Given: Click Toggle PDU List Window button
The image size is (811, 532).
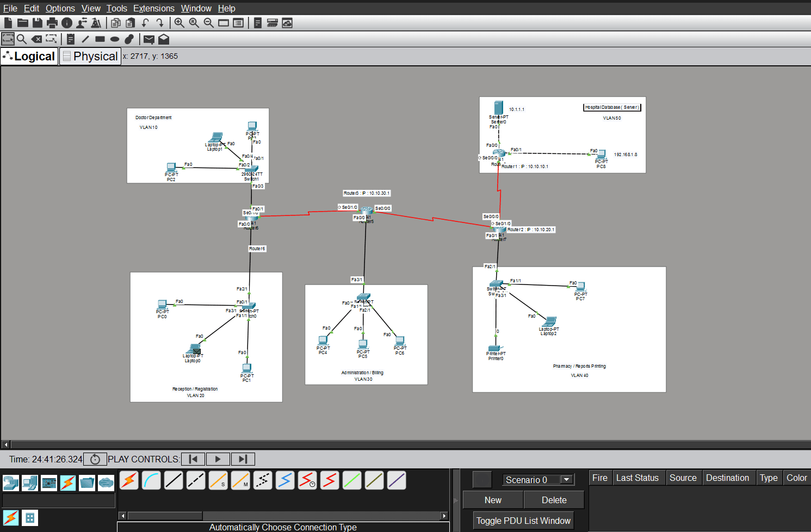Looking at the screenshot, I should click(x=524, y=521).
